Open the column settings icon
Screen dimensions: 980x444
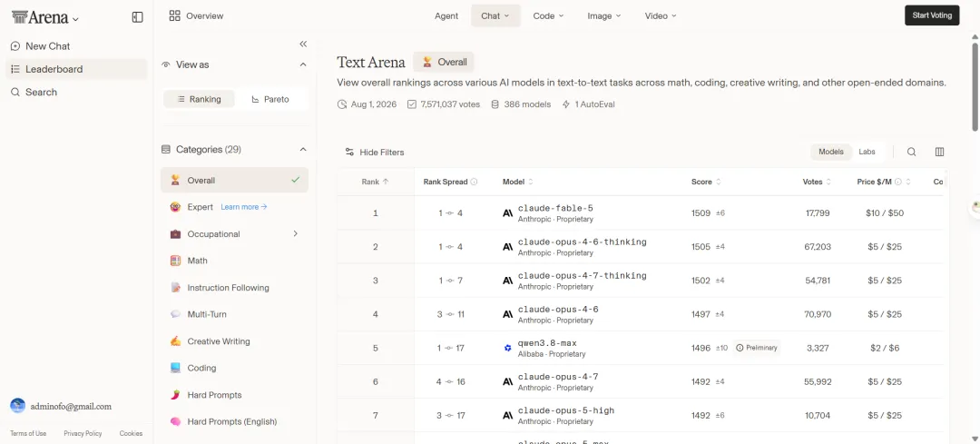(939, 152)
